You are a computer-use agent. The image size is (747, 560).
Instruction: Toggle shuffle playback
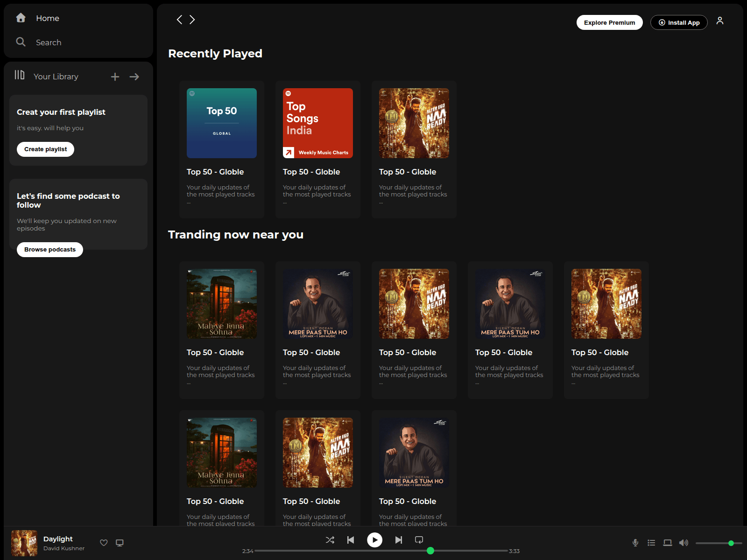(330, 540)
